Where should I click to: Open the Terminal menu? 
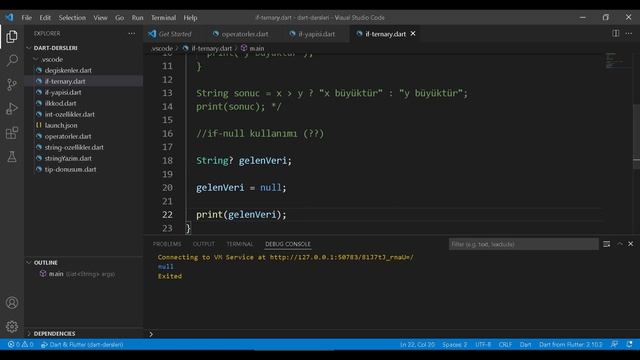163,18
